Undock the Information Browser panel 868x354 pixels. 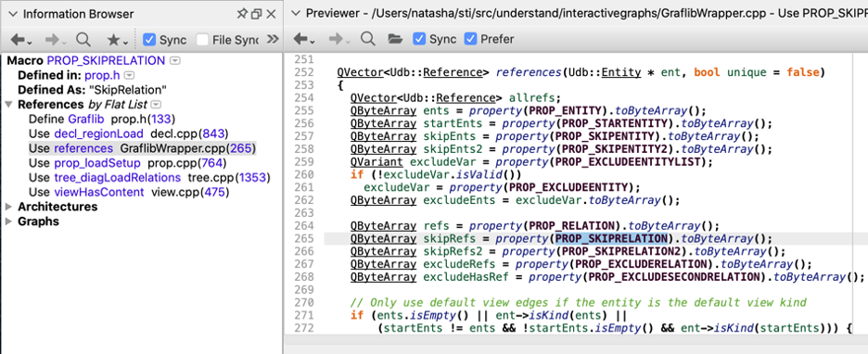(x=256, y=14)
